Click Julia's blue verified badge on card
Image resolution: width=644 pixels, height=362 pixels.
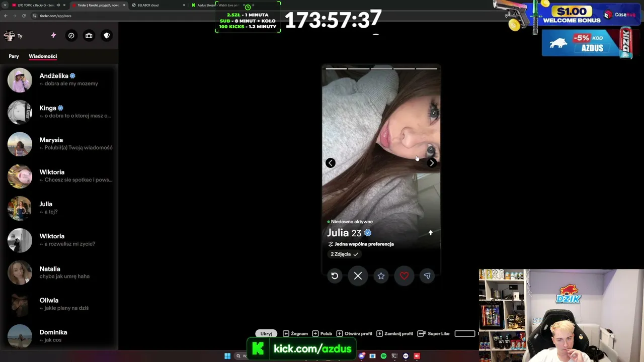(368, 233)
